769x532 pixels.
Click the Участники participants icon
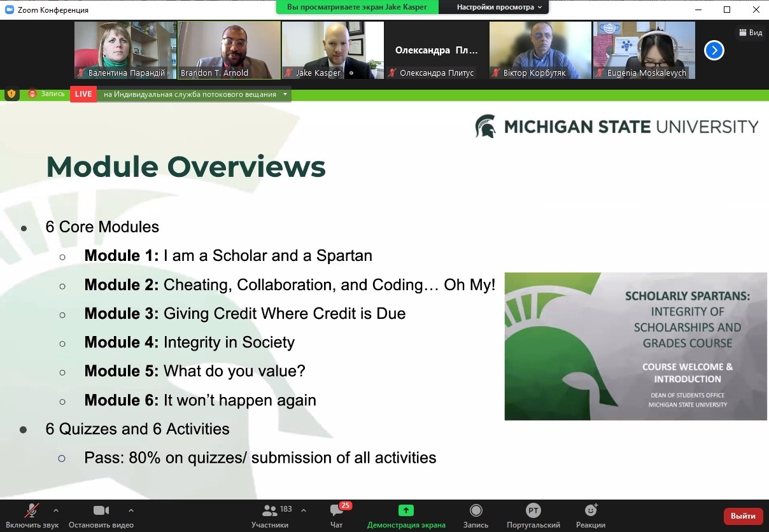coord(270,511)
